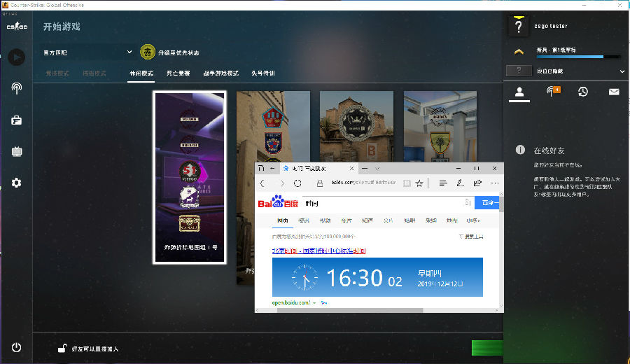This screenshot has height=364, width=630.
Task: Expand the hidden skill group dropdown
Action: click(x=622, y=71)
